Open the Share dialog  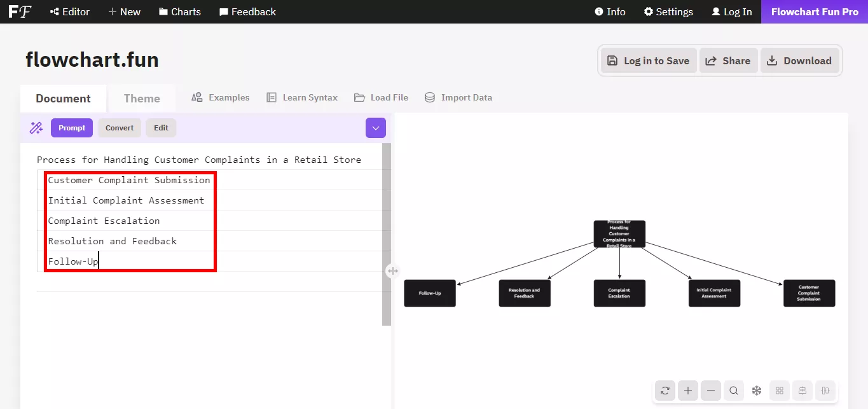728,60
